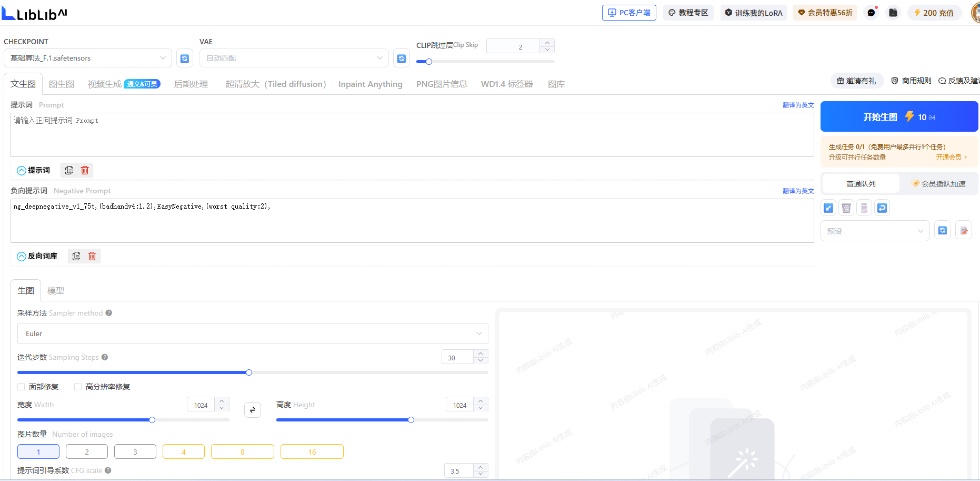Image resolution: width=980 pixels, height=481 pixels.
Task: Copy the positive prompt with the copy icon
Action: point(69,170)
